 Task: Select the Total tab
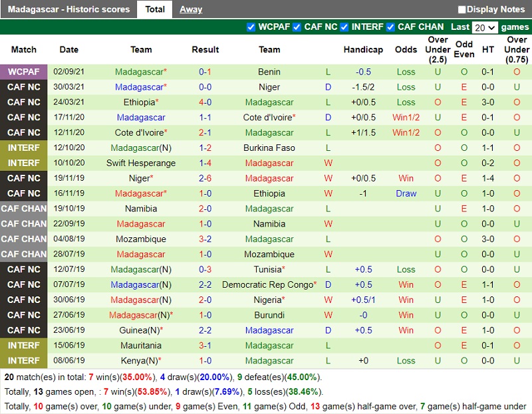click(x=155, y=9)
